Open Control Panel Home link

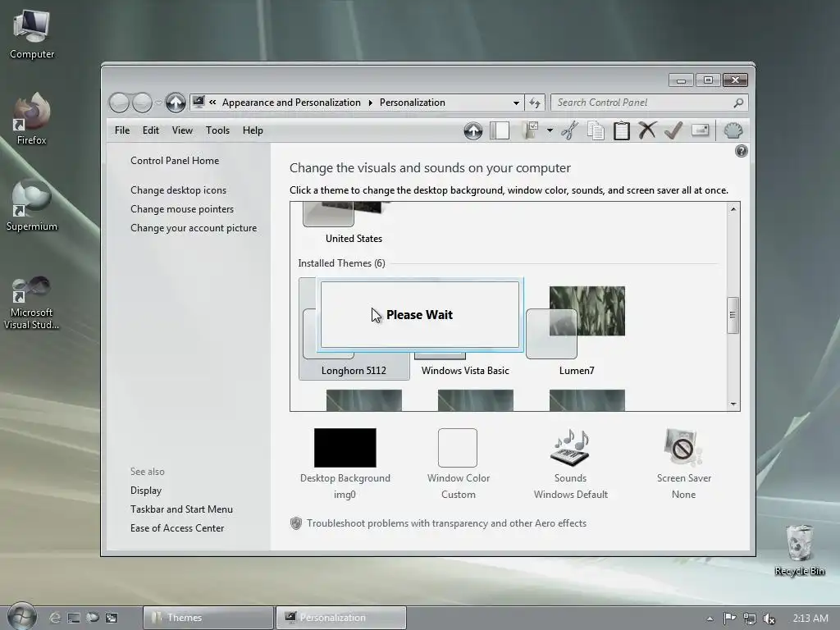175,161
